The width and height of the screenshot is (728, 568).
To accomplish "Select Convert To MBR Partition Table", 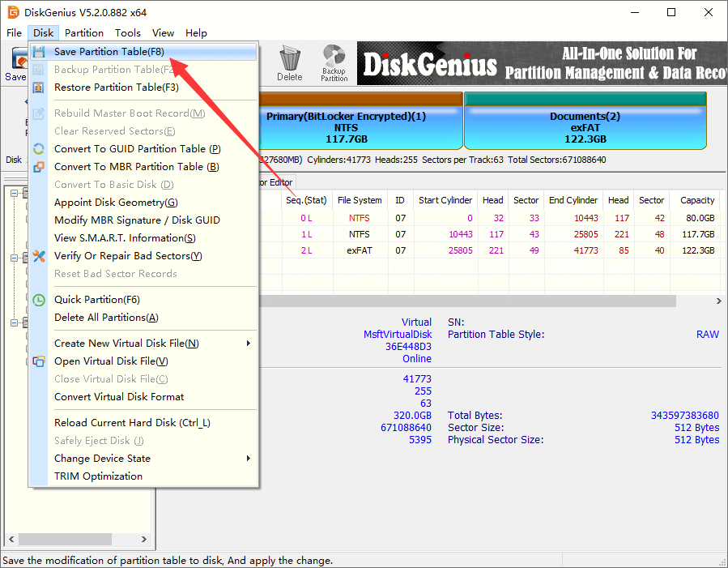I will [136, 166].
